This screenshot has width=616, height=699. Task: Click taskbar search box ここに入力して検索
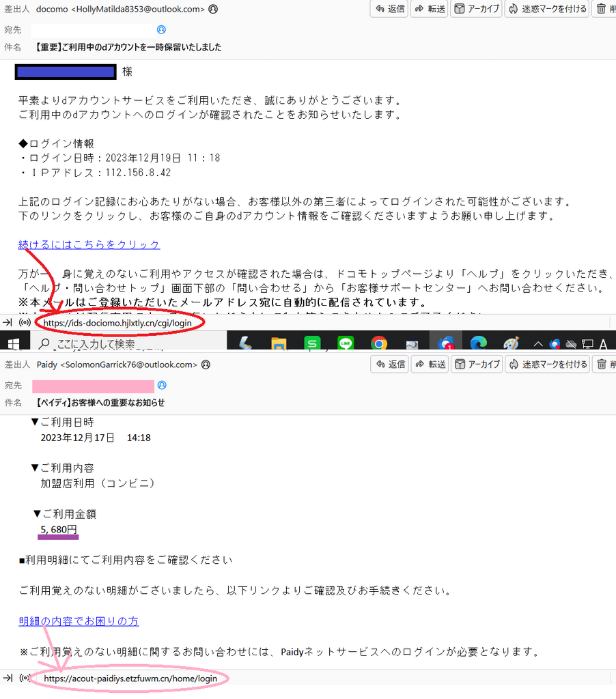click(x=129, y=344)
